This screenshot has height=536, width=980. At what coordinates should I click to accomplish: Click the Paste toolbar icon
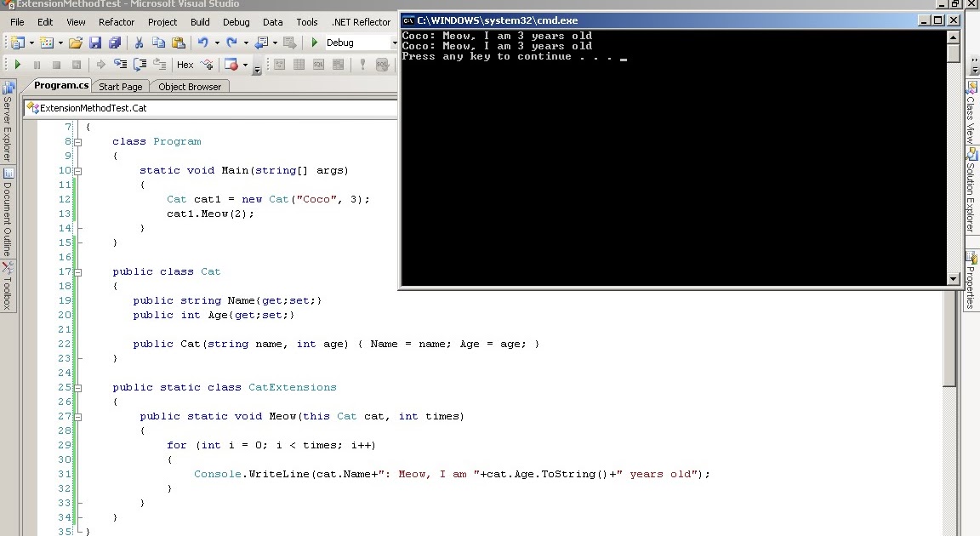tap(178, 43)
